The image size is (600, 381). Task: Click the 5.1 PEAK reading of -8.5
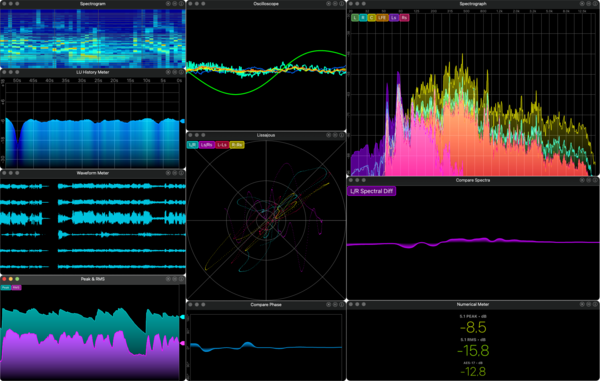[x=473, y=328]
